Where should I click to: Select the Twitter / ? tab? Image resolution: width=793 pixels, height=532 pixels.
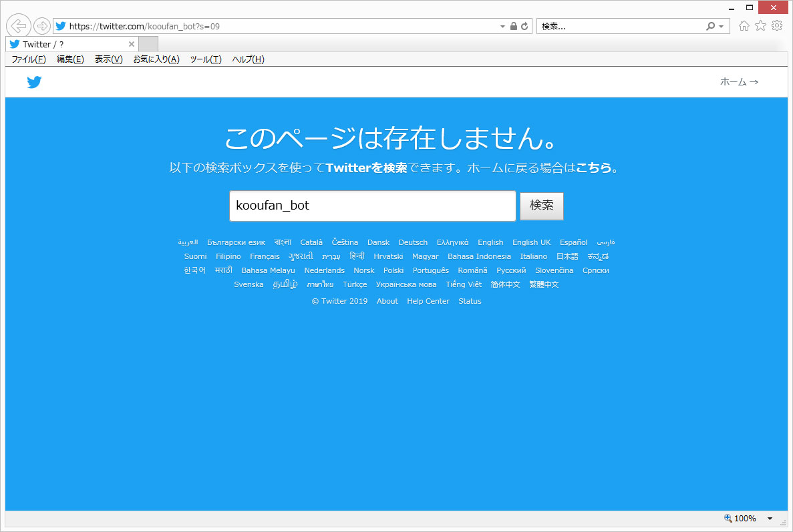(x=71, y=44)
